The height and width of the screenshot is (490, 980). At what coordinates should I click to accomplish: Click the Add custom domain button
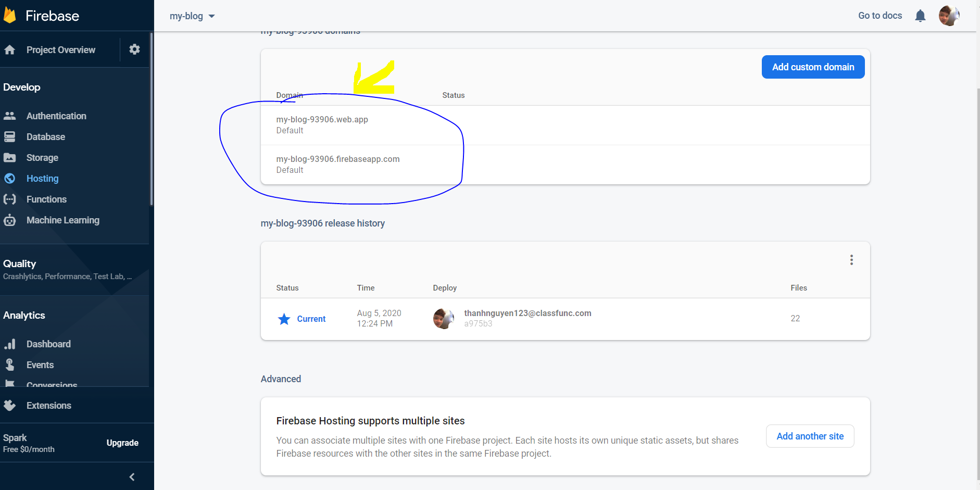click(x=812, y=67)
